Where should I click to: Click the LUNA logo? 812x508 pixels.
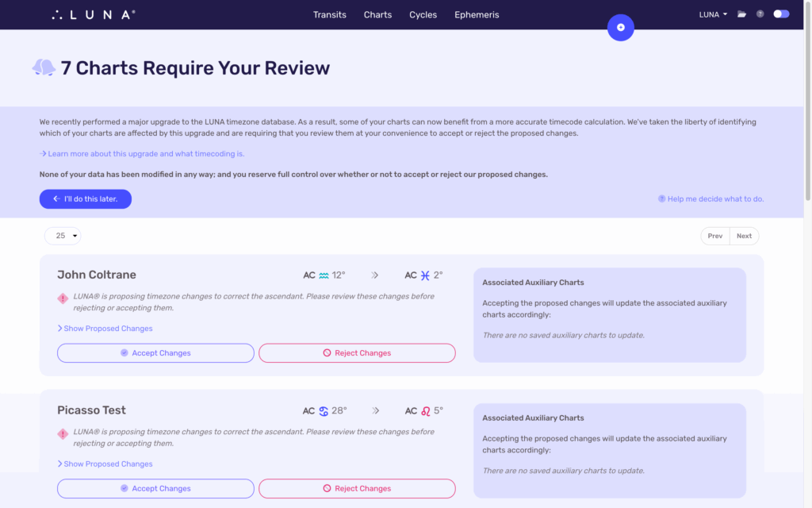coord(93,14)
